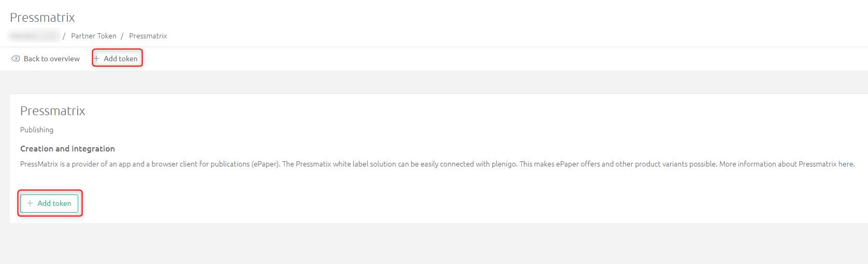
Task: Click the Pressmatrix heading inside the card
Action: click(53, 111)
